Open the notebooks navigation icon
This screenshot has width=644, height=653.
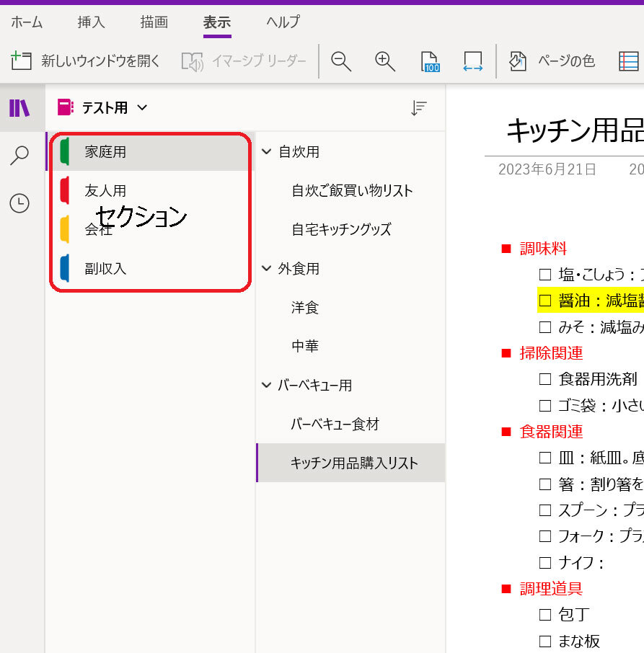[19, 108]
